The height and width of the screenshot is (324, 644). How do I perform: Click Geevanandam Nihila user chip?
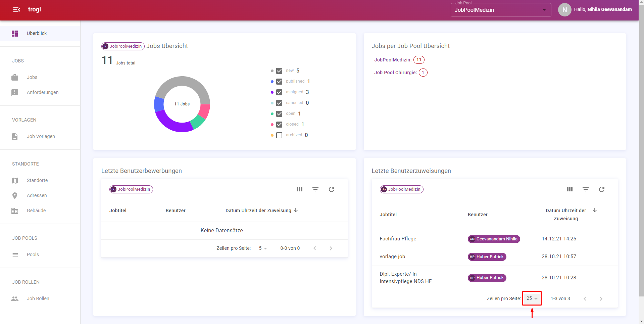pyautogui.click(x=494, y=239)
